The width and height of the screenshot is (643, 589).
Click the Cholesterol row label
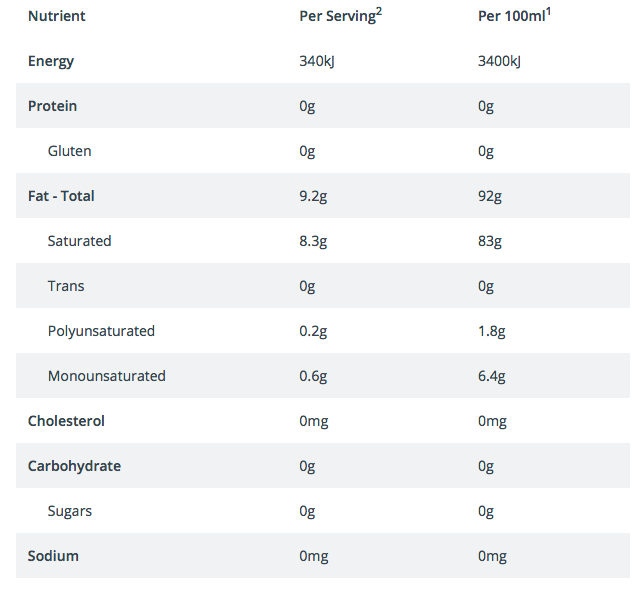66,421
